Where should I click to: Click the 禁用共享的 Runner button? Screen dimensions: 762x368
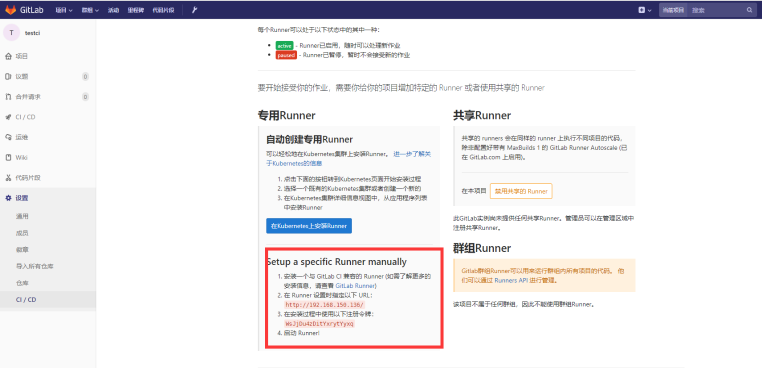(521, 191)
